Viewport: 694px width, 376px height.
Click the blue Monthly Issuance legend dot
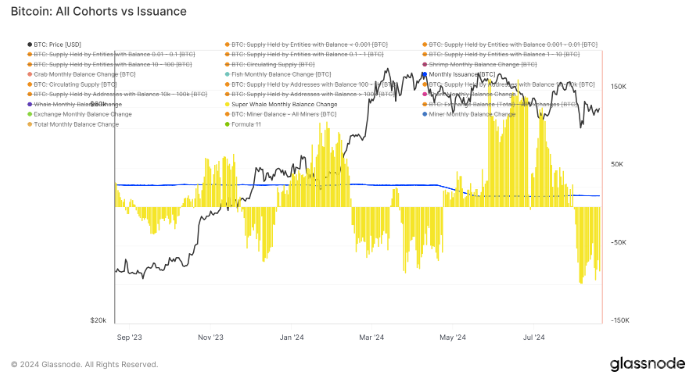[x=425, y=74]
